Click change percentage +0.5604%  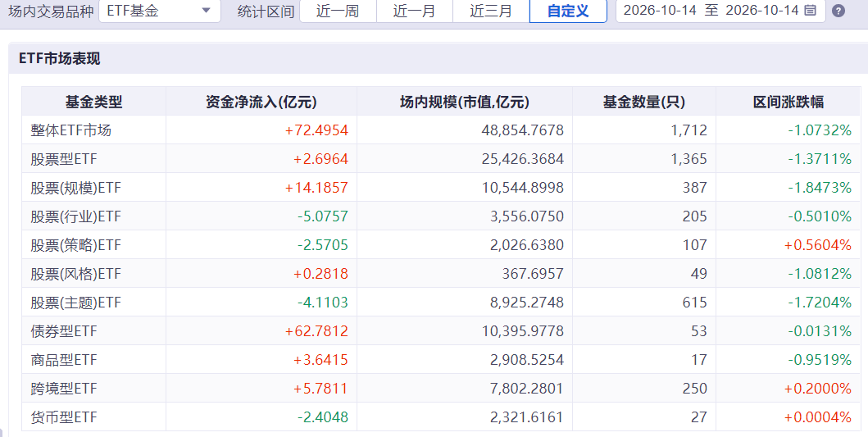tap(818, 245)
